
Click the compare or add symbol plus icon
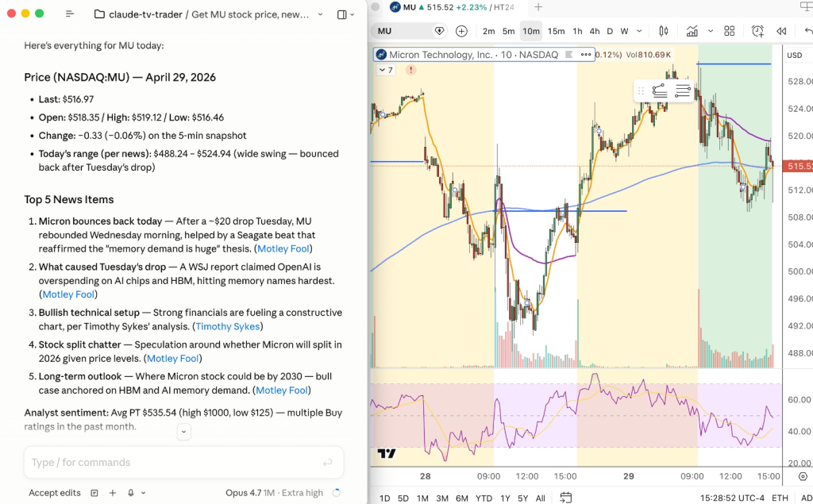[462, 31]
